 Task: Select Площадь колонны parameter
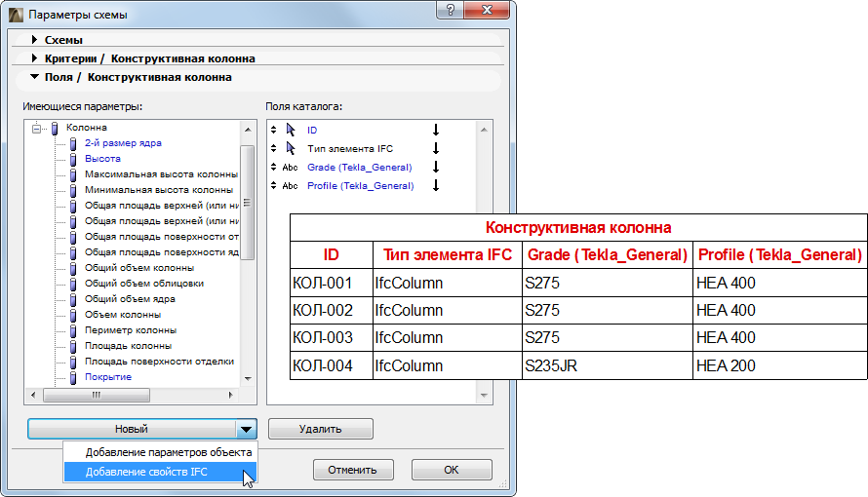click(128, 346)
